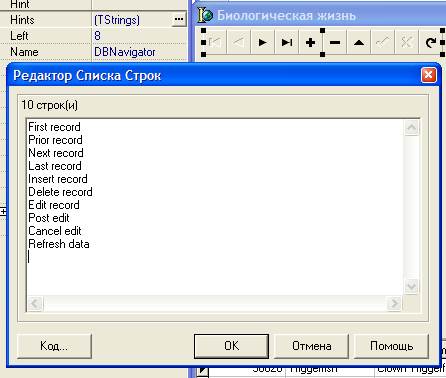Viewport: 446px width, 378px height.
Task: Click the vertical scrollbar up arrow
Action: coord(411,128)
